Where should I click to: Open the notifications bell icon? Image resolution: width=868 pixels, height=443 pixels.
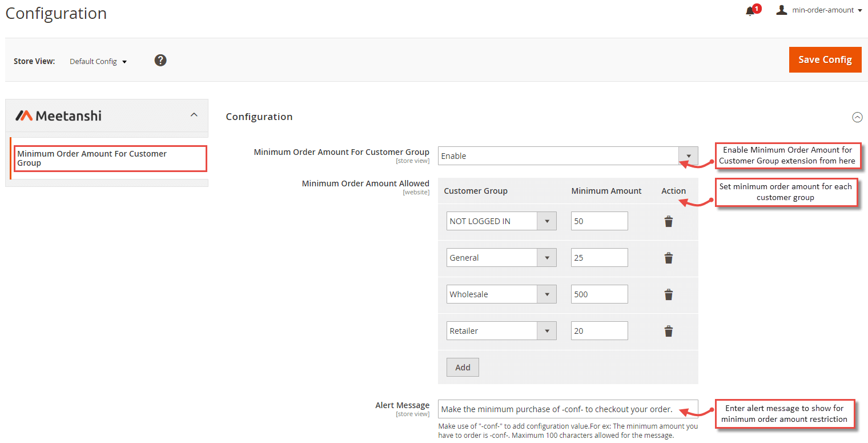(x=750, y=11)
